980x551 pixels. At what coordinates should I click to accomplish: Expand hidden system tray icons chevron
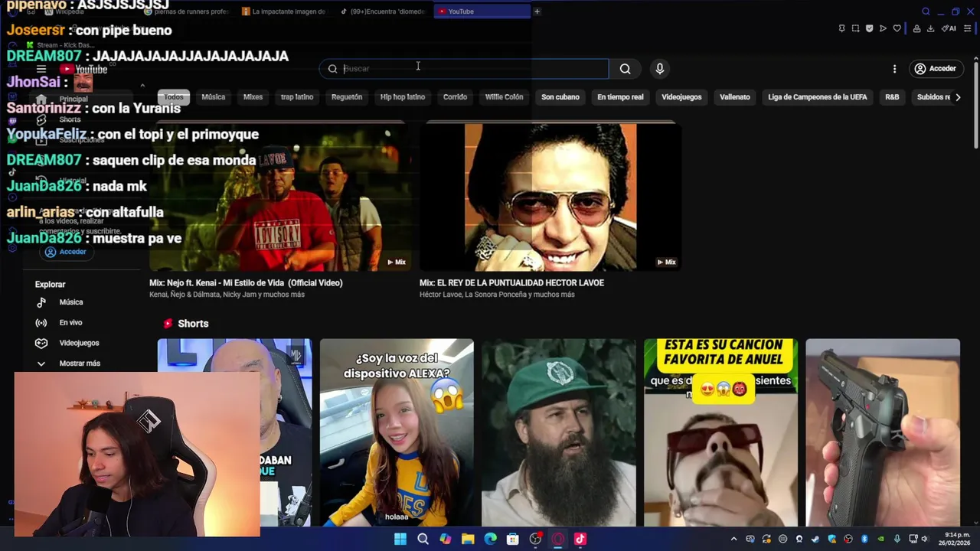(733, 539)
